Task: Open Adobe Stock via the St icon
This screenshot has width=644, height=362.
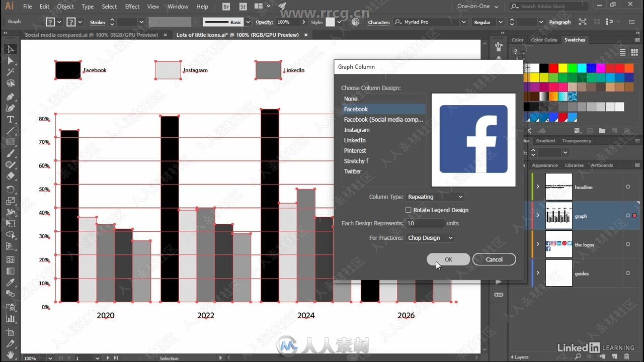Action: 243,7
